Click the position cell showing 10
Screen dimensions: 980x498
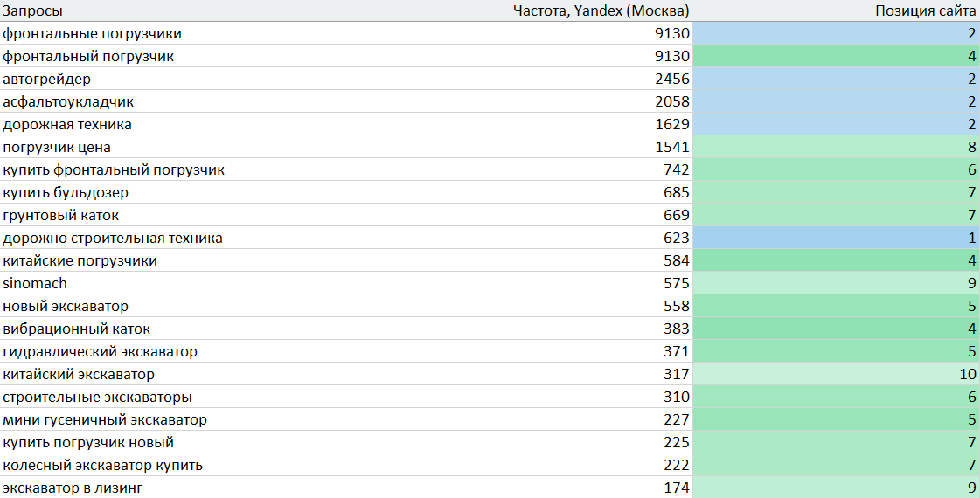point(836,374)
